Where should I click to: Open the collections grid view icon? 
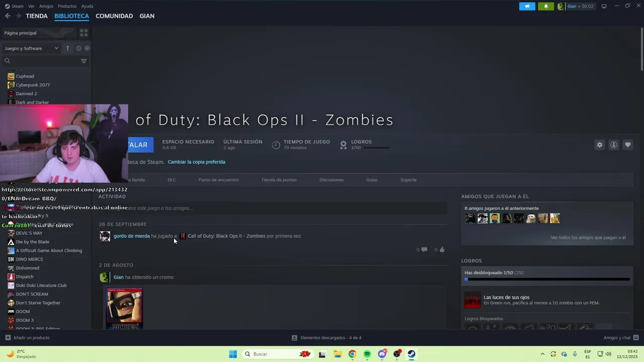(84, 33)
